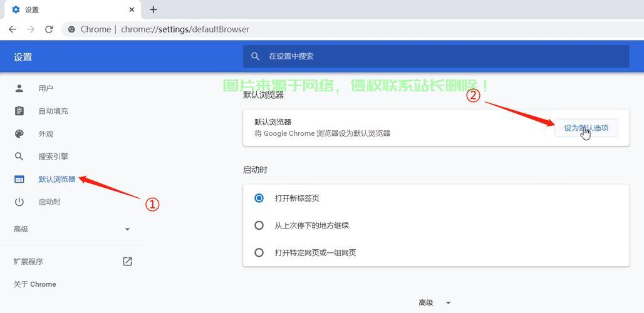
Task: Open a new tab with plus button
Action: 153,9
